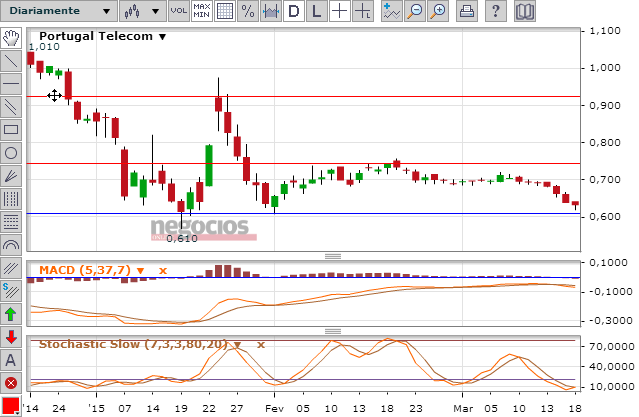Click the 70,0000 stochastic axis label
The width and height of the screenshot is (639, 417).
point(612,346)
